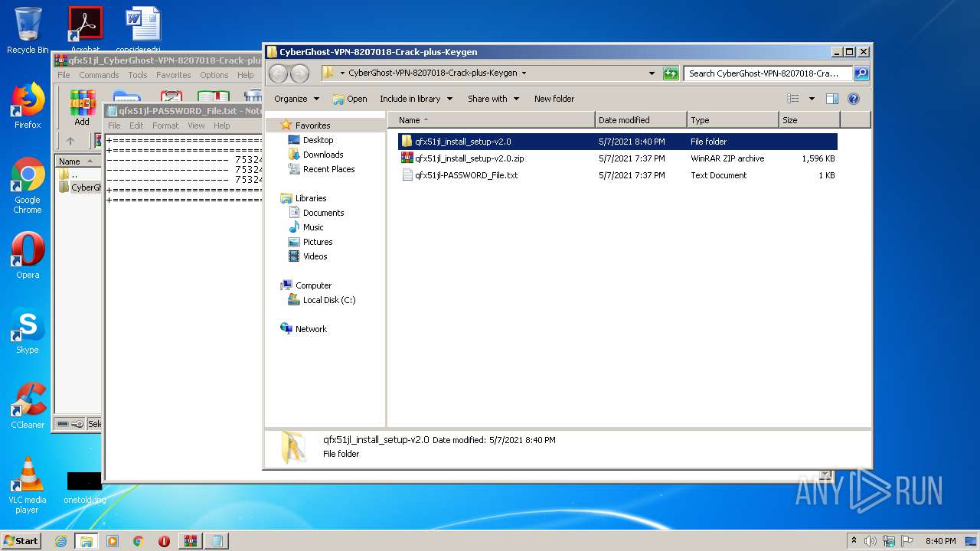The width and height of the screenshot is (980, 551).
Task: Select the qfx51jl-PASSWORD_File.txt document icon
Action: click(x=407, y=175)
